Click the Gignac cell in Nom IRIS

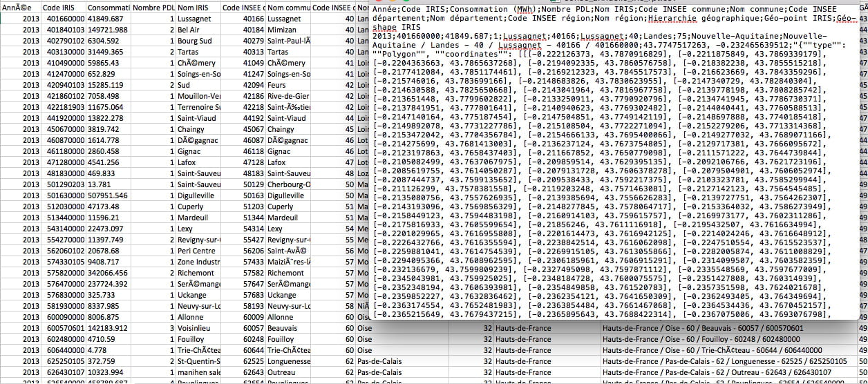coord(198,151)
